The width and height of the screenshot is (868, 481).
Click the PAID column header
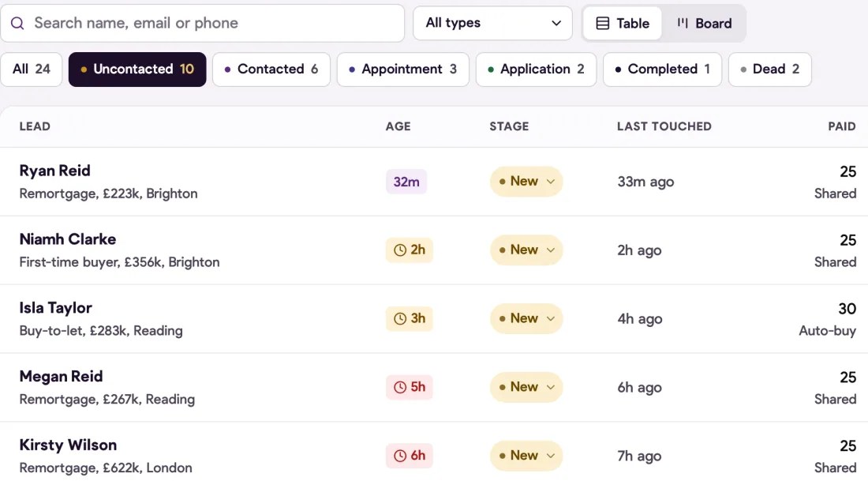842,126
